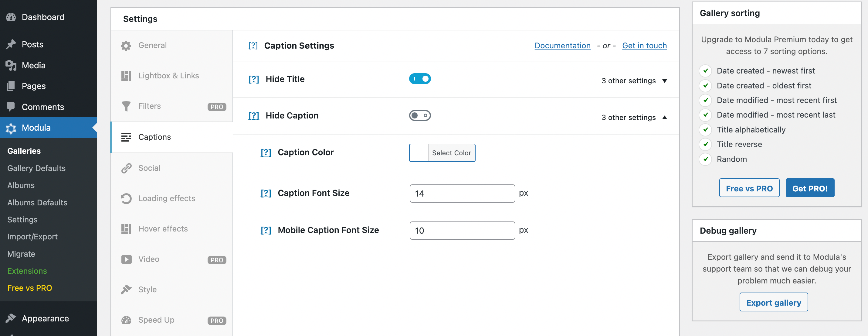This screenshot has height=336, width=868.
Task: Select the Lightbox & Links settings icon
Action: 126,76
